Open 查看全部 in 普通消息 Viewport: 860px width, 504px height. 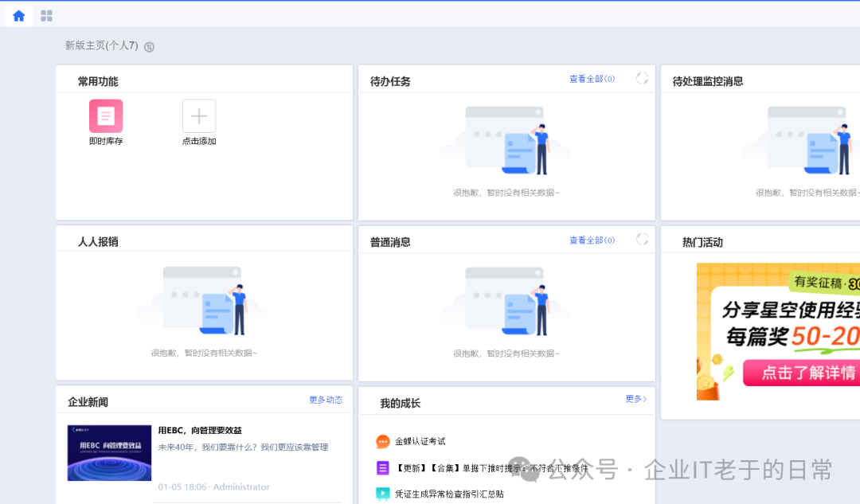[x=592, y=240]
